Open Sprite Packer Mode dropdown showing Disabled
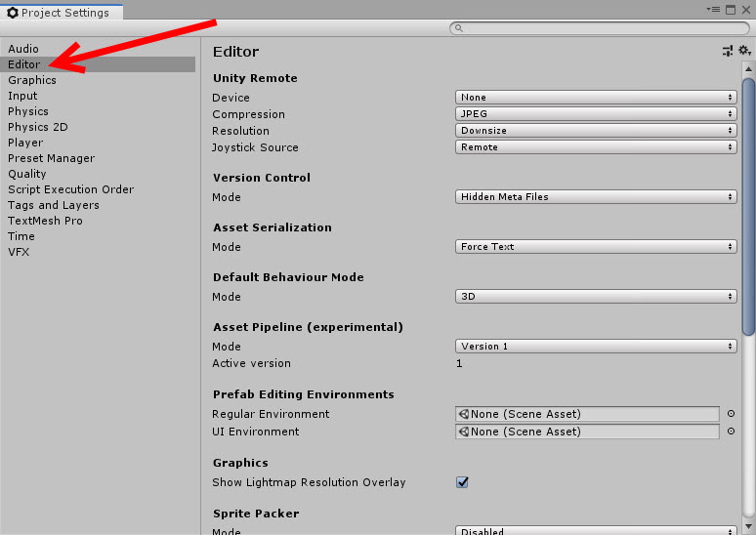The image size is (756, 535). tap(596, 530)
